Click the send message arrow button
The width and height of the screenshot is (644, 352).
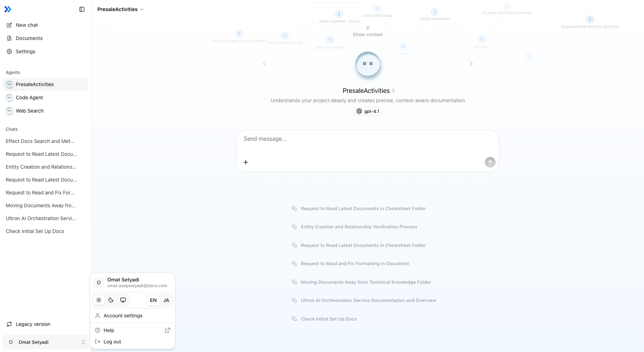coord(490,162)
